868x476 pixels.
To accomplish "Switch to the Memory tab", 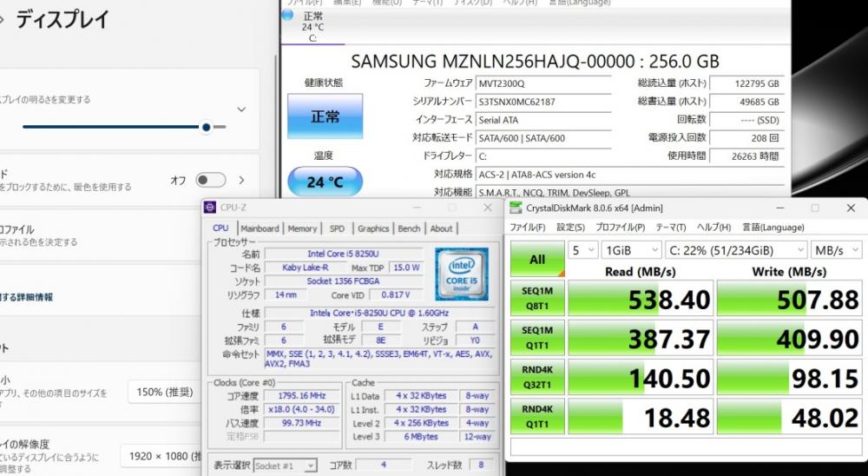I will tap(302, 228).
